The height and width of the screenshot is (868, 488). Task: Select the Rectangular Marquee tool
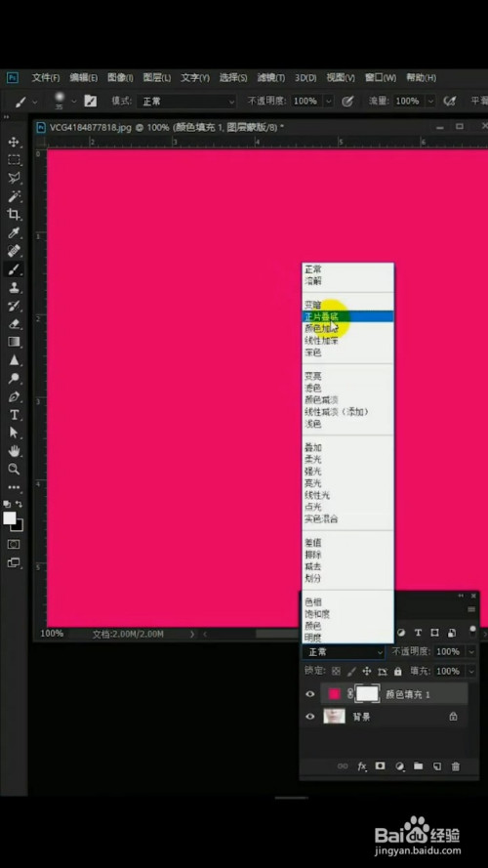pyautogui.click(x=14, y=160)
